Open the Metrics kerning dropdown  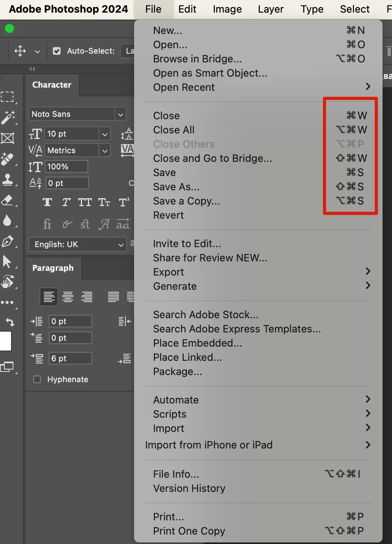click(105, 150)
